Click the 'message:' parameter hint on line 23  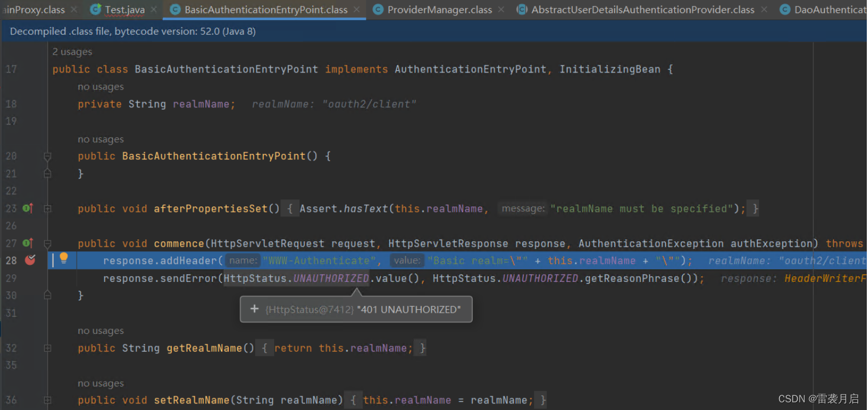coord(523,208)
